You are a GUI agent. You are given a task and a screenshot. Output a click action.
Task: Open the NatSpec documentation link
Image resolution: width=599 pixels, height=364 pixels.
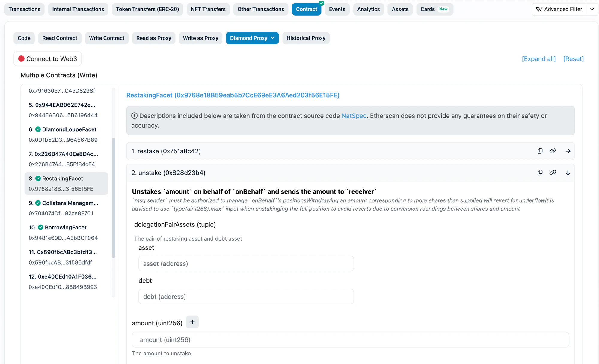[x=354, y=116]
